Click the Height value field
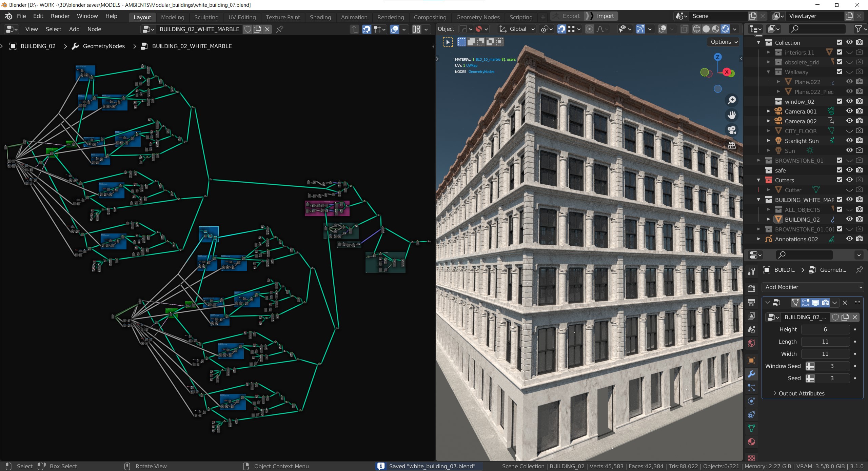 [x=825, y=329]
